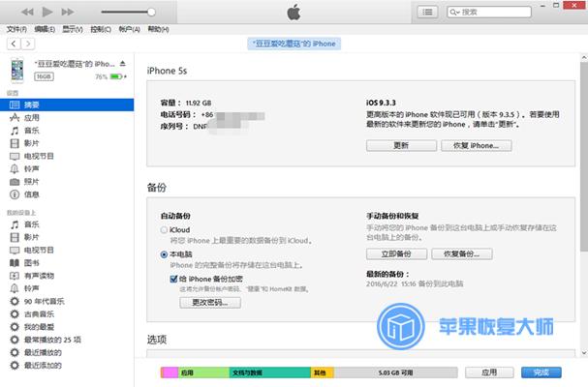This screenshot has height=387, width=588.
Task: Click the 恢复备份... button
Action: pos(462,254)
